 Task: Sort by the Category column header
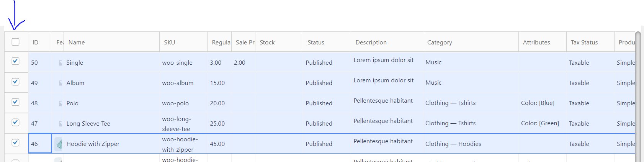tap(440, 43)
